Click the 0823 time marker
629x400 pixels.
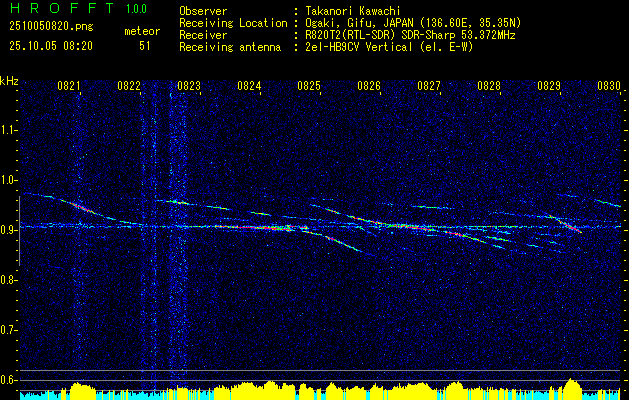pos(189,85)
